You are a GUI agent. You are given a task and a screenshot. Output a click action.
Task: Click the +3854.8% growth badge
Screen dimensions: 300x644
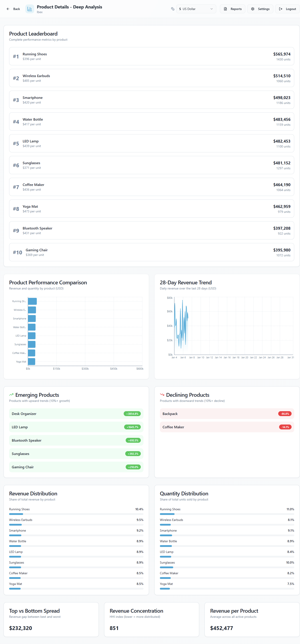coord(132,414)
